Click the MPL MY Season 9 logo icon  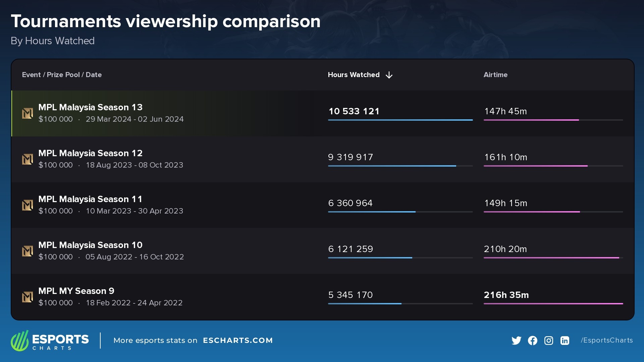click(x=28, y=297)
